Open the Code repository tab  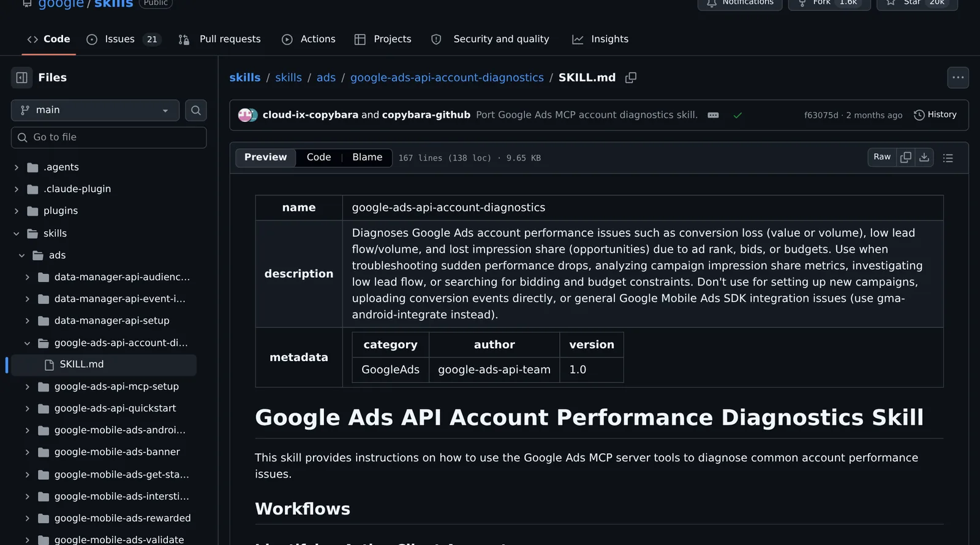49,39
